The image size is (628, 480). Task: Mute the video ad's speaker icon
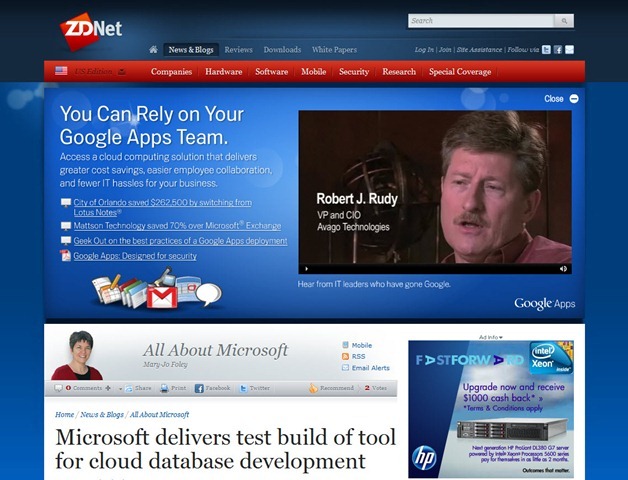pyautogui.click(x=563, y=268)
